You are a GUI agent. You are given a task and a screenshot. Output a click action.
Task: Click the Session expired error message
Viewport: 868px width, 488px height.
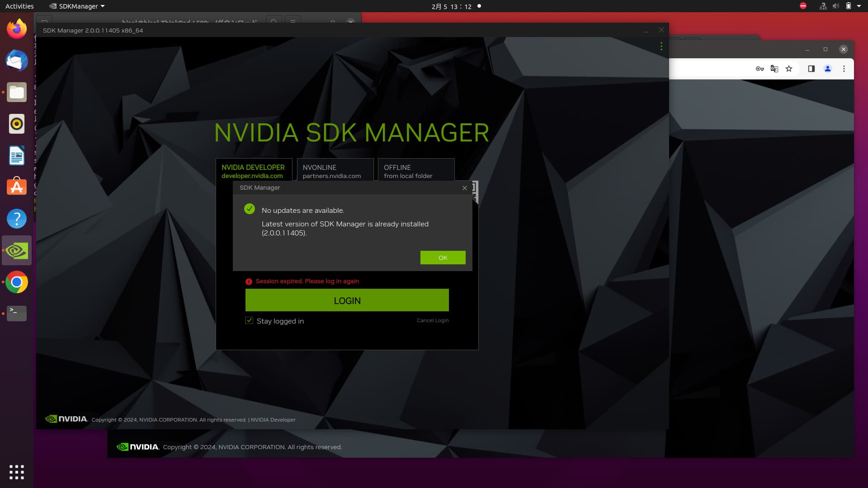(307, 281)
